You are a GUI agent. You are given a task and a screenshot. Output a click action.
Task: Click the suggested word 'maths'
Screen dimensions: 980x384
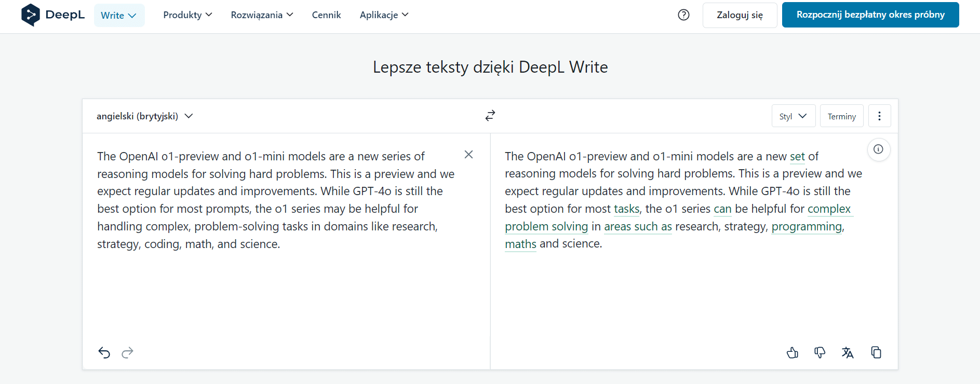(520, 244)
